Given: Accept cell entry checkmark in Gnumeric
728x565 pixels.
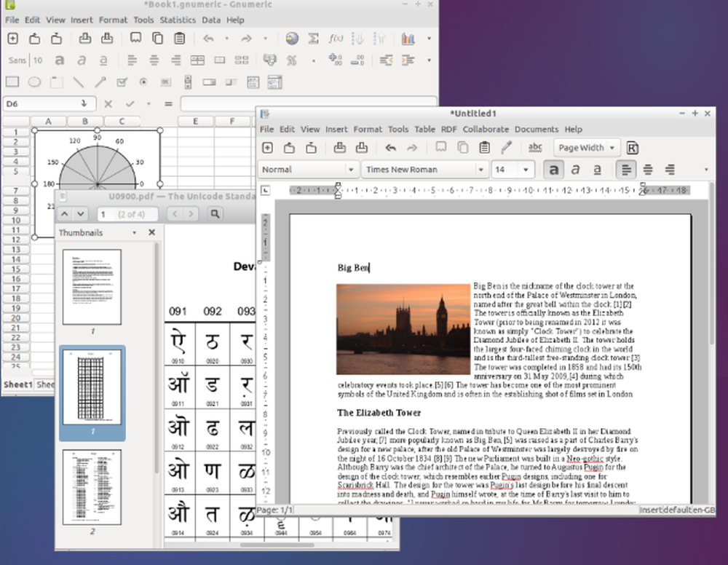Looking at the screenshot, I should pyautogui.click(x=130, y=104).
